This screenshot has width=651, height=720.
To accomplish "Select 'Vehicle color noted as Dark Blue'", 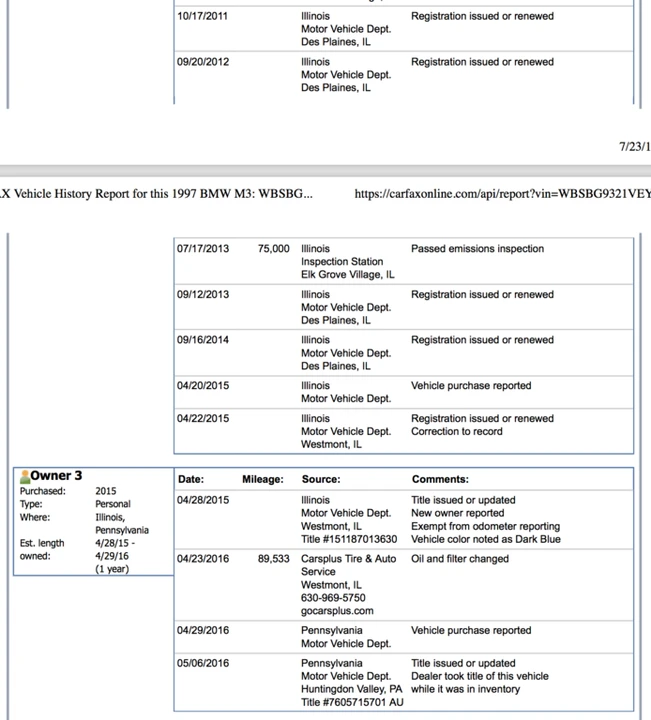I will click(x=486, y=539).
